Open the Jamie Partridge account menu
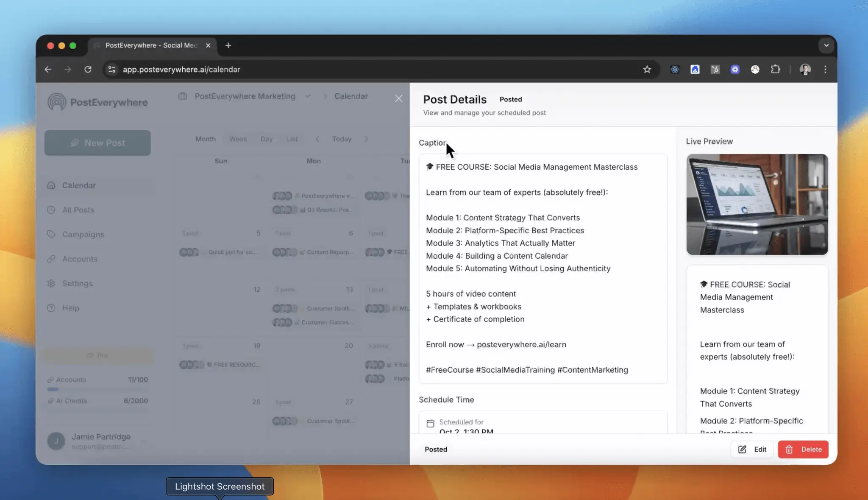The image size is (868, 500). coord(97,441)
